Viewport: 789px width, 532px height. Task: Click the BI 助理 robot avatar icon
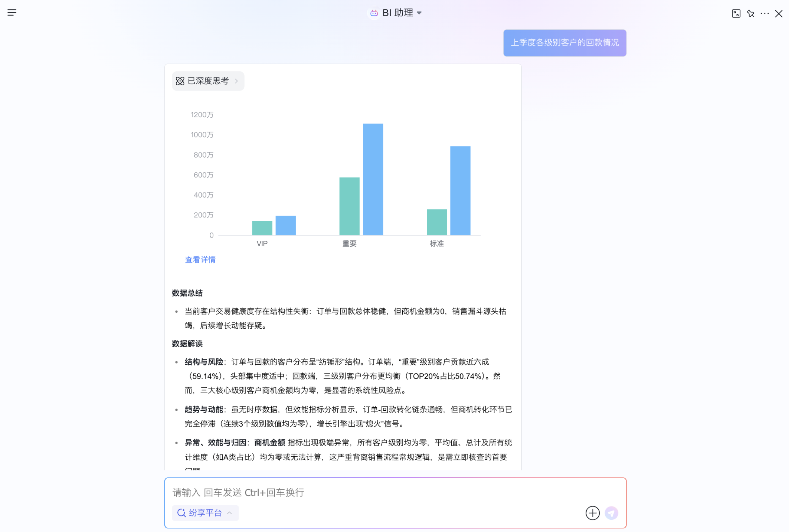[x=374, y=13]
